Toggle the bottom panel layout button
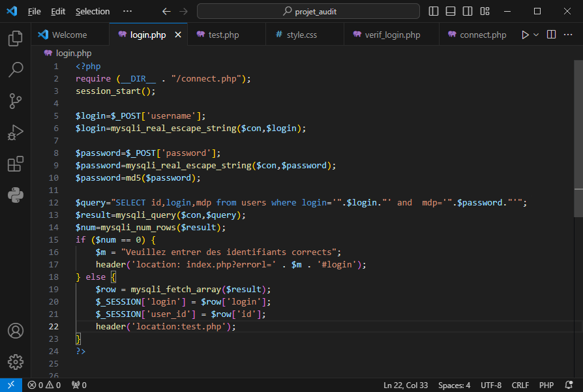The width and height of the screenshot is (583, 392). tap(451, 11)
